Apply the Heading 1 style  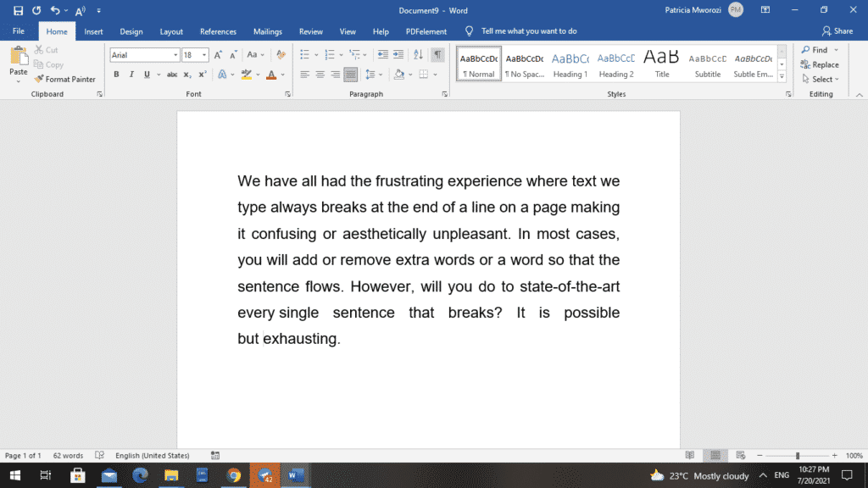tap(570, 64)
